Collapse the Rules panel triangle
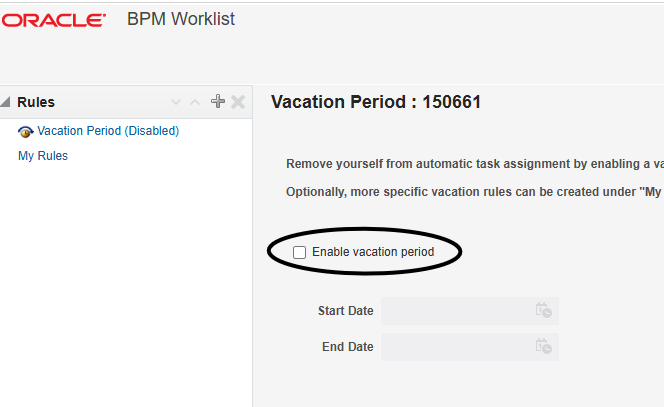The width and height of the screenshot is (664, 407). [x=5, y=102]
